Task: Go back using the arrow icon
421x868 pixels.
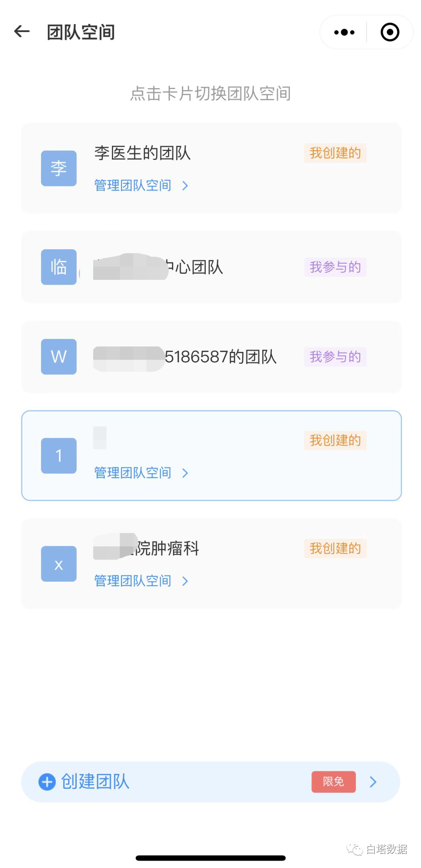Action: [x=22, y=32]
